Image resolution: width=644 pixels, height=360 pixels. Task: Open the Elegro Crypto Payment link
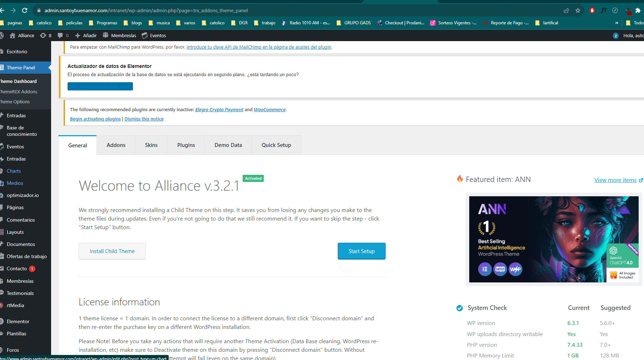(219, 110)
